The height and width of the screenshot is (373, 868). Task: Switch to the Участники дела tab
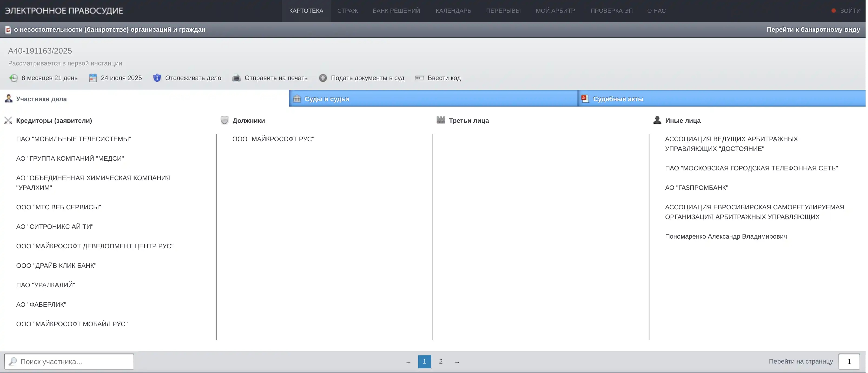[x=41, y=99]
